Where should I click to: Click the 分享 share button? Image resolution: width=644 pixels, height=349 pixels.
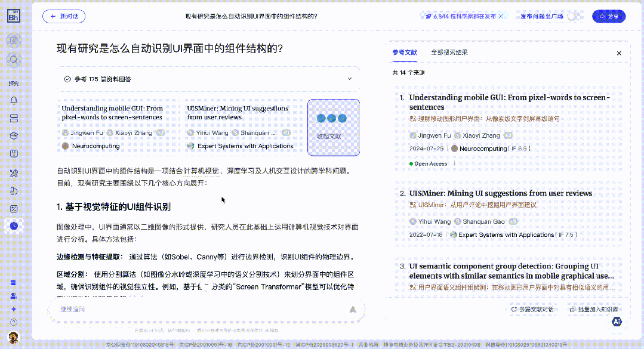(x=609, y=17)
